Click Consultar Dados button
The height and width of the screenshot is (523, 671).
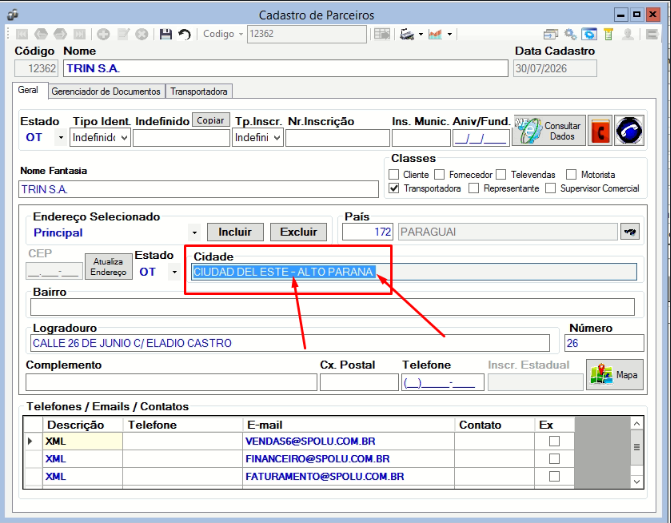549,131
